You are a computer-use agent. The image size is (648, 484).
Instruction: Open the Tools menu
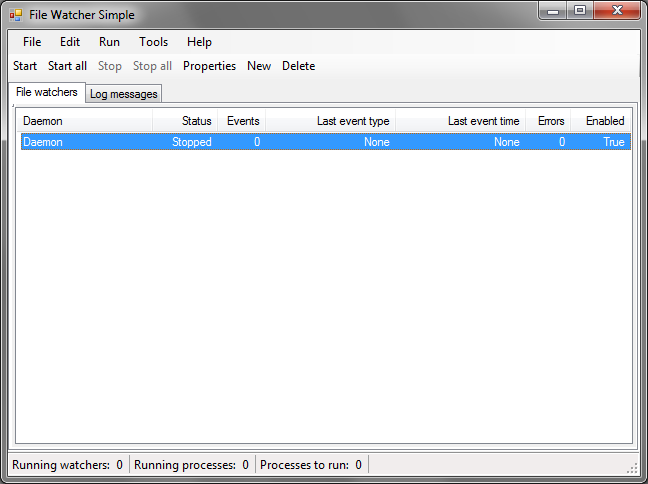[153, 42]
